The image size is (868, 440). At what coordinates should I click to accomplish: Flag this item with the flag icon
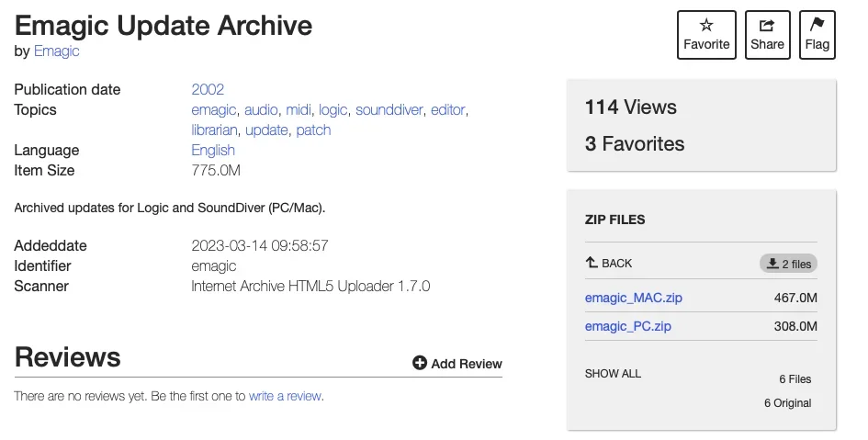coord(817,27)
